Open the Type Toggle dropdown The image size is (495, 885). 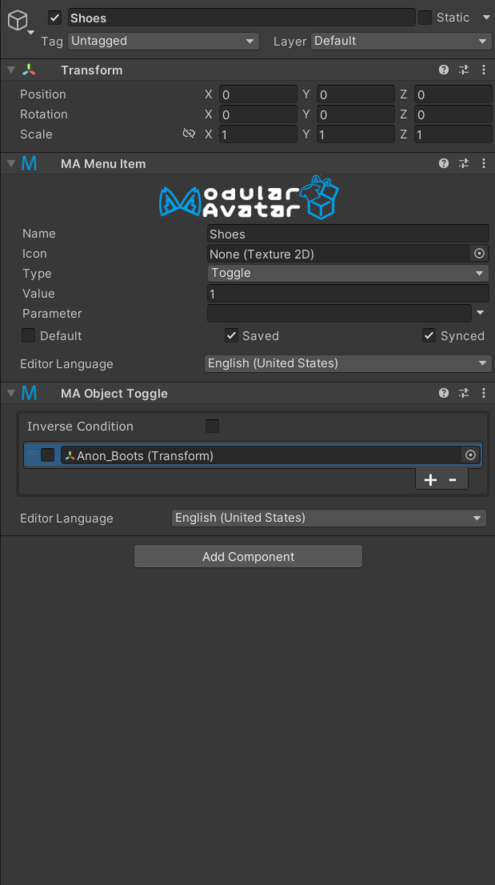[x=348, y=273]
